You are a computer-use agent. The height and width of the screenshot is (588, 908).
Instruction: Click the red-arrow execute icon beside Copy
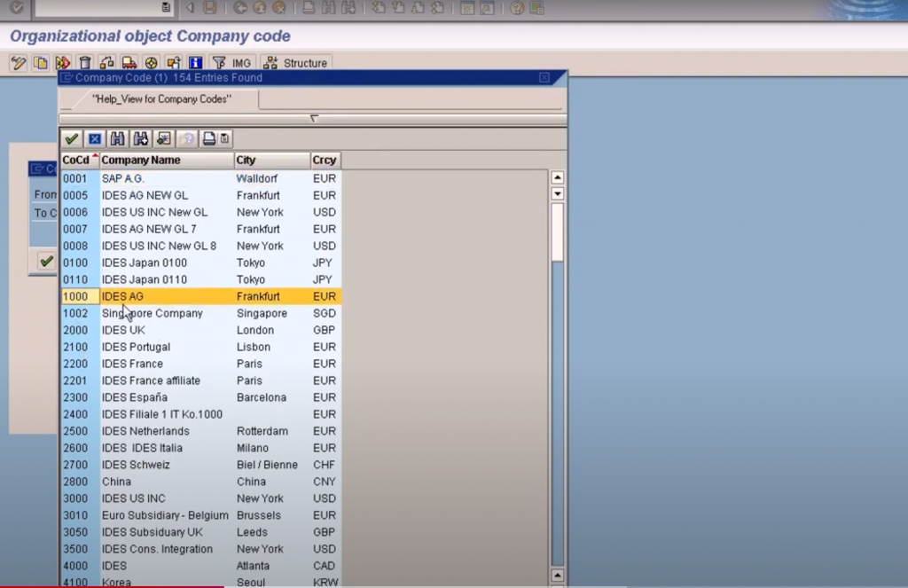click(63, 63)
